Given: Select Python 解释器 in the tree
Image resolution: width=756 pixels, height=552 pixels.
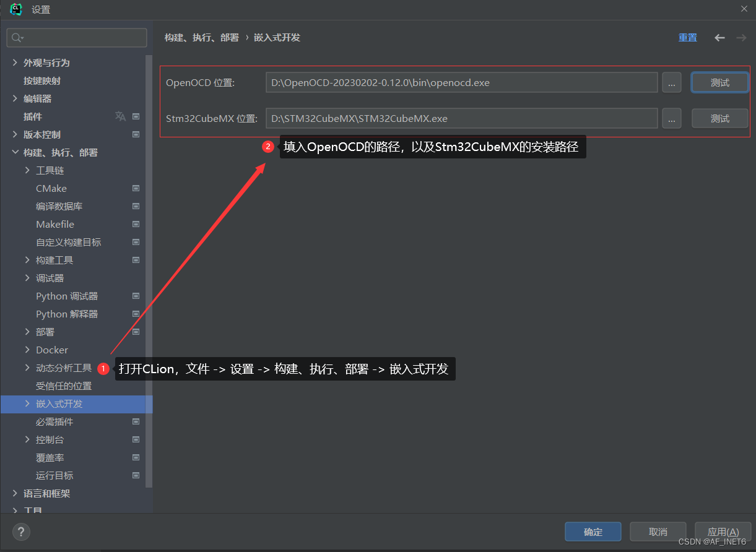Looking at the screenshot, I should 67,314.
